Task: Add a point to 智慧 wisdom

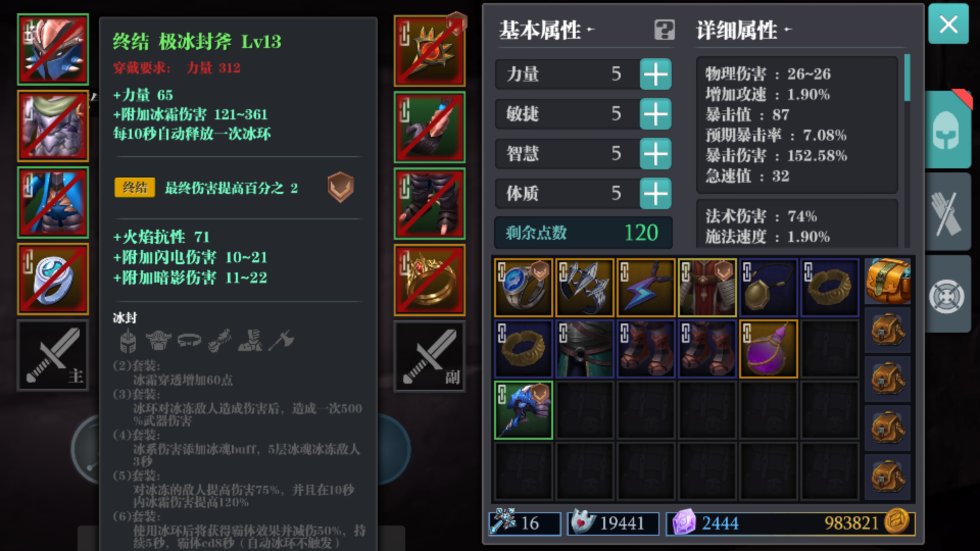Action: (x=655, y=154)
